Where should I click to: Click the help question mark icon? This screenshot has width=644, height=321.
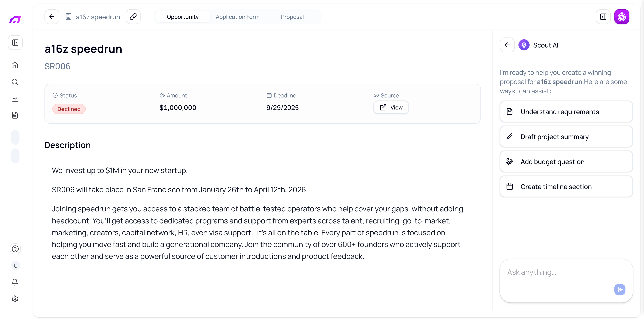click(x=15, y=249)
